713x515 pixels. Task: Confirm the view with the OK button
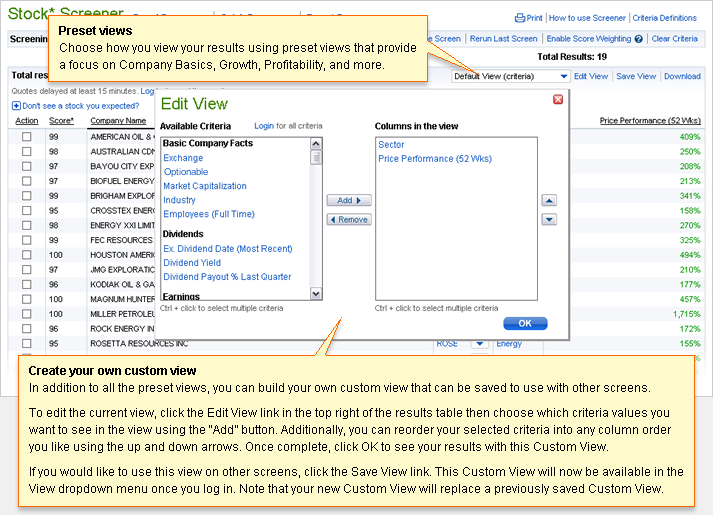point(525,323)
